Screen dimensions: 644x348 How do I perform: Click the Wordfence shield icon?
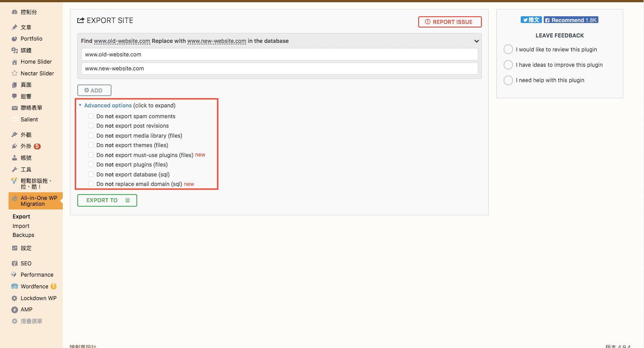point(14,287)
